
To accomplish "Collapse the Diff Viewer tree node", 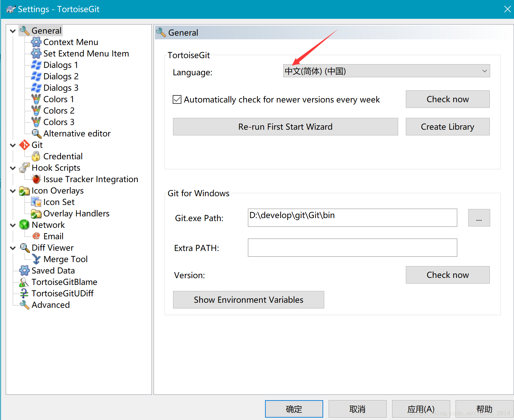I will pyautogui.click(x=13, y=248).
